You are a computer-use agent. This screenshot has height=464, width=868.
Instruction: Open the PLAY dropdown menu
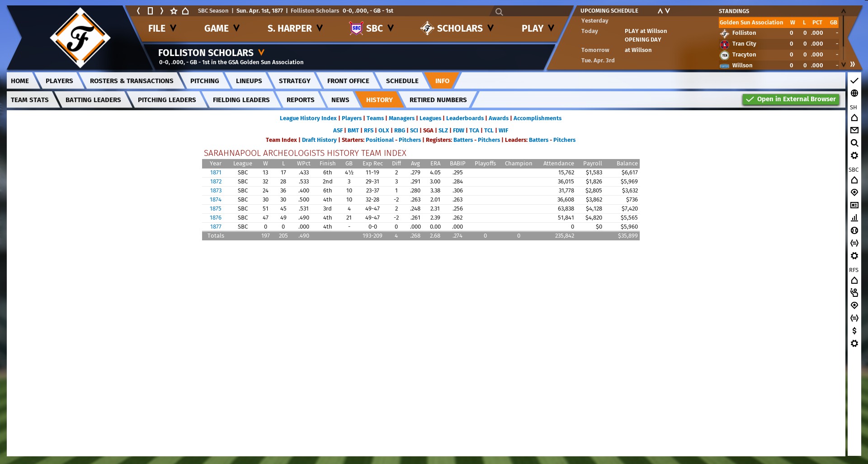click(x=538, y=28)
